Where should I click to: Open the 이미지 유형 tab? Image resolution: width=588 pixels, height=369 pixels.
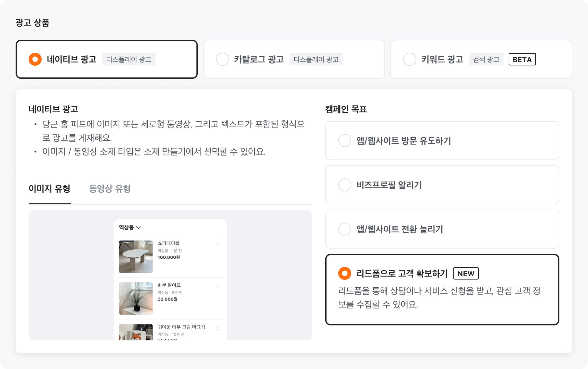tap(49, 189)
